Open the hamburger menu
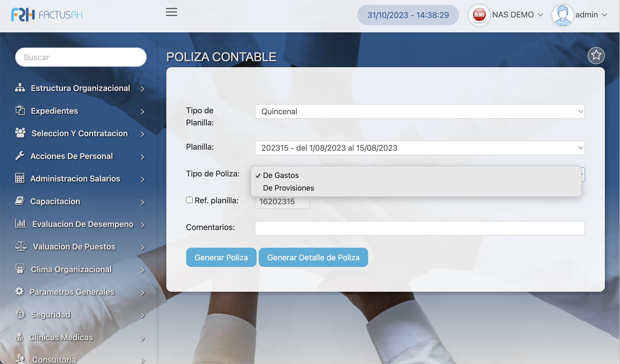This screenshot has height=364, width=620. [x=171, y=12]
